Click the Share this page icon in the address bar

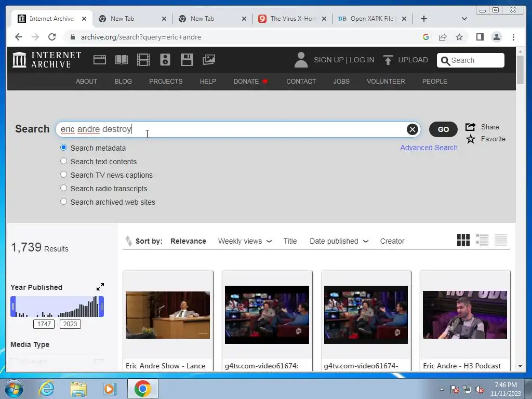[x=443, y=37]
